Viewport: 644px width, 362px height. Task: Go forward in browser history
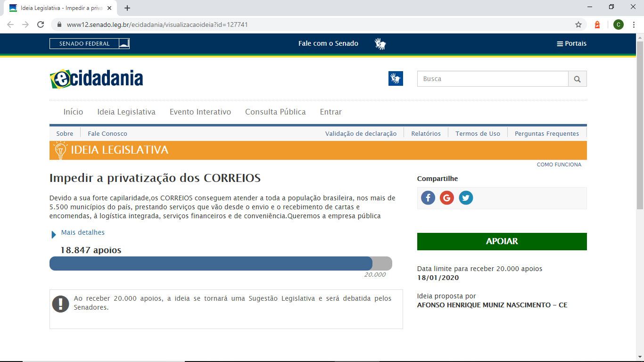(x=25, y=25)
